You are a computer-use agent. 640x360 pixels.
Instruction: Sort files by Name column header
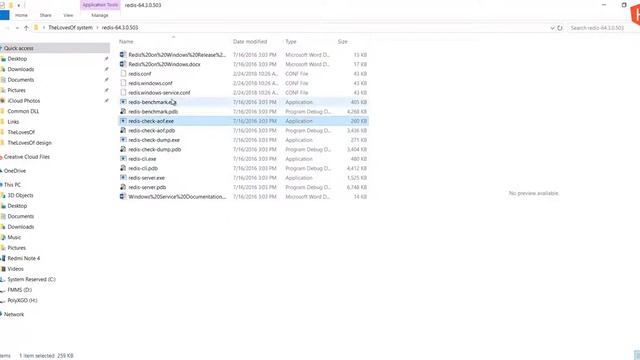point(126,42)
